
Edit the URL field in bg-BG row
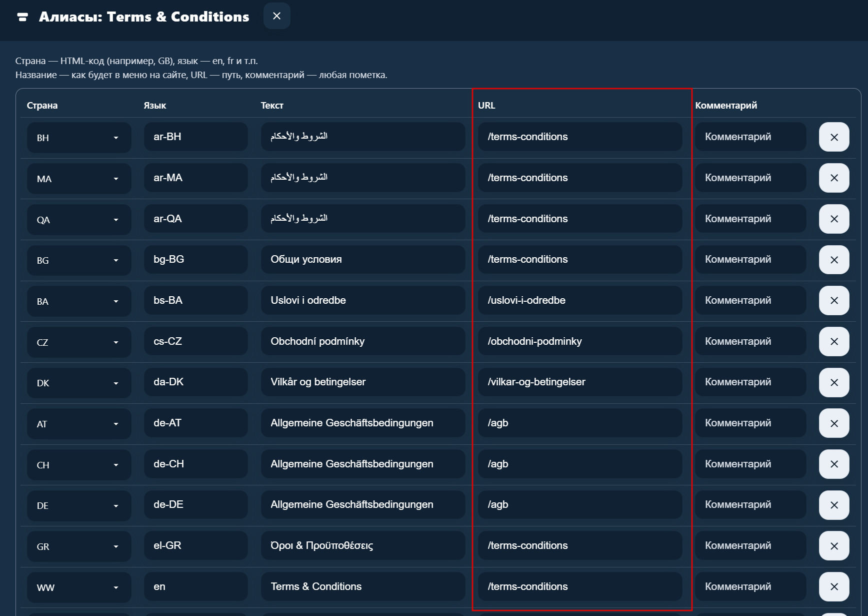tap(580, 259)
